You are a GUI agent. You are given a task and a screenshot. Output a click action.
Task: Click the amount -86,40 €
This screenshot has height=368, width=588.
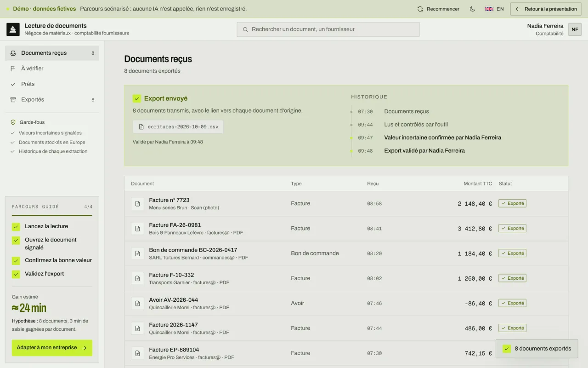click(x=478, y=304)
